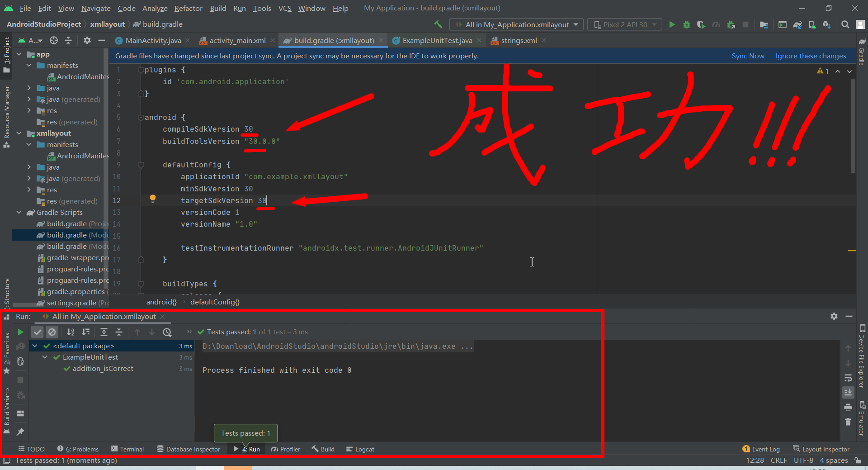Open the Layout Inspector

coord(826,449)
